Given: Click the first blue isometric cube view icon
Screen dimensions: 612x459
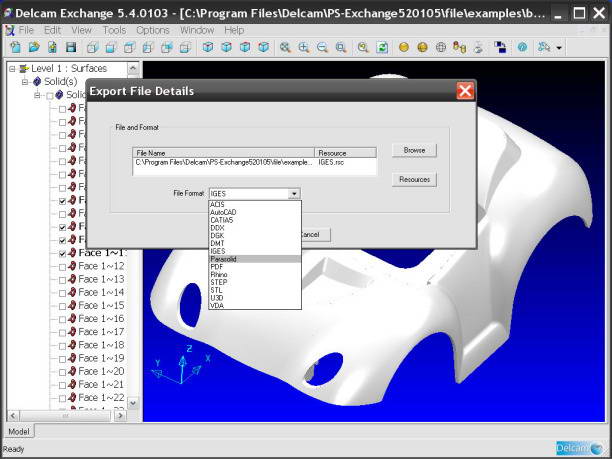Looking at the screenshot, I should tap(208, 47).
